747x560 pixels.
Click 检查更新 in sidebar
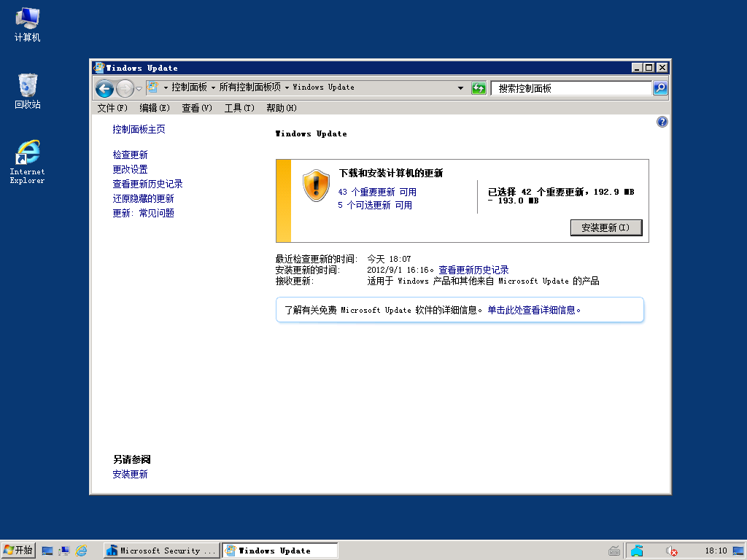point(130,155)
